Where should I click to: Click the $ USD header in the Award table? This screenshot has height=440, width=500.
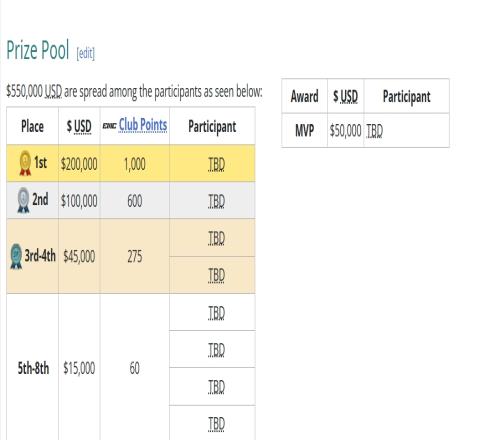click(346, 96)
